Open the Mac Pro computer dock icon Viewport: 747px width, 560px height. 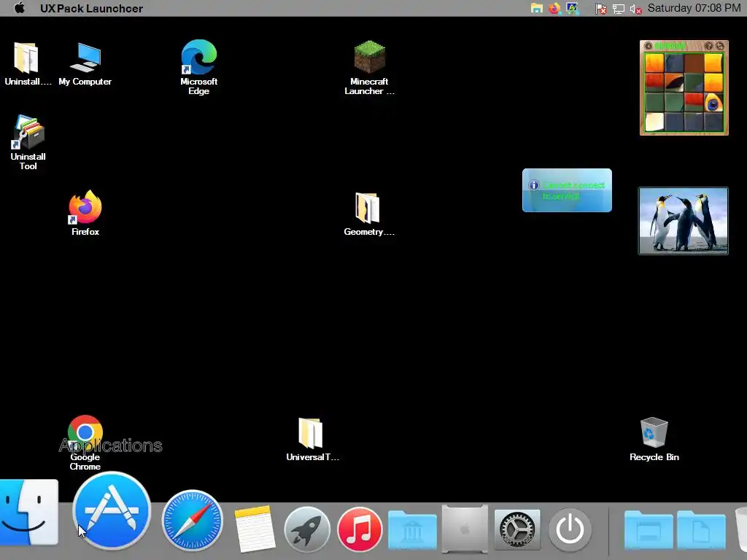[x=465, y=529]
